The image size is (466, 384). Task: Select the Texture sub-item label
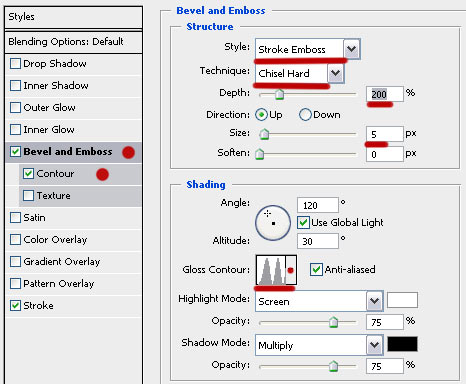[54, 195]
